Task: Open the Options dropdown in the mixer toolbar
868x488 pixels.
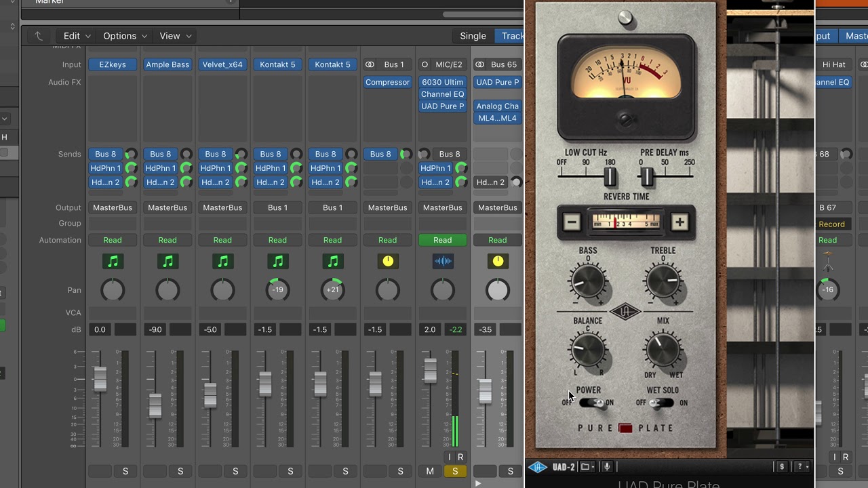Action: click(125, 36)
